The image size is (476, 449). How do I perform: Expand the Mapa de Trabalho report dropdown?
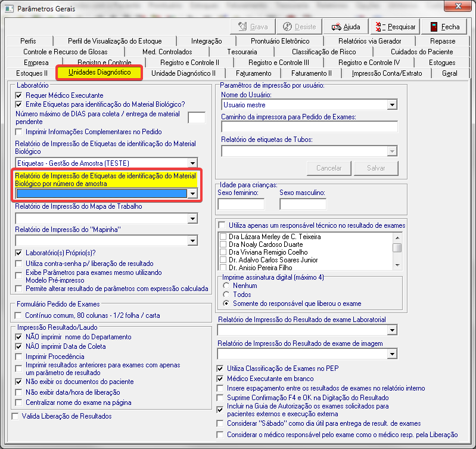point(192,218)
